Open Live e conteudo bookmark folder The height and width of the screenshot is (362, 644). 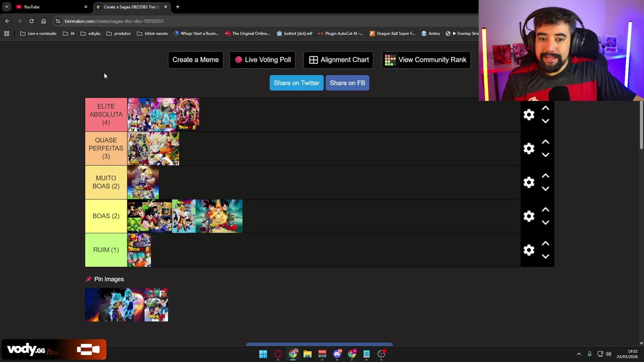click(x=38, y=34)
